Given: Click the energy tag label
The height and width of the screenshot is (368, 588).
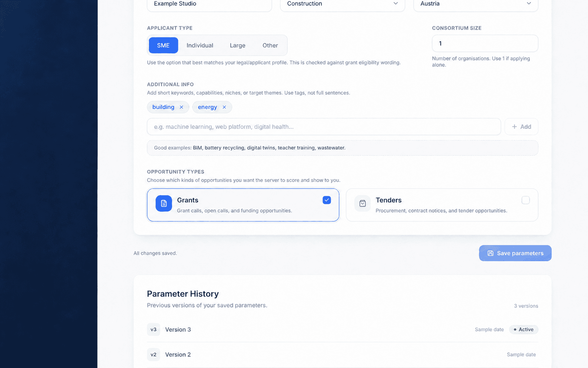Looking at the screenshot, I should coord(207,107).
